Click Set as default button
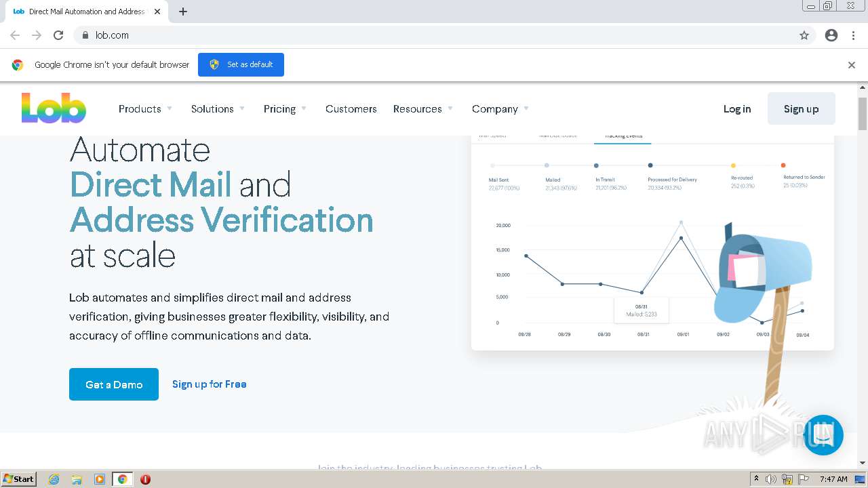Screen dimensions: 868x488 pyautogui.click(x=241, y=64)
